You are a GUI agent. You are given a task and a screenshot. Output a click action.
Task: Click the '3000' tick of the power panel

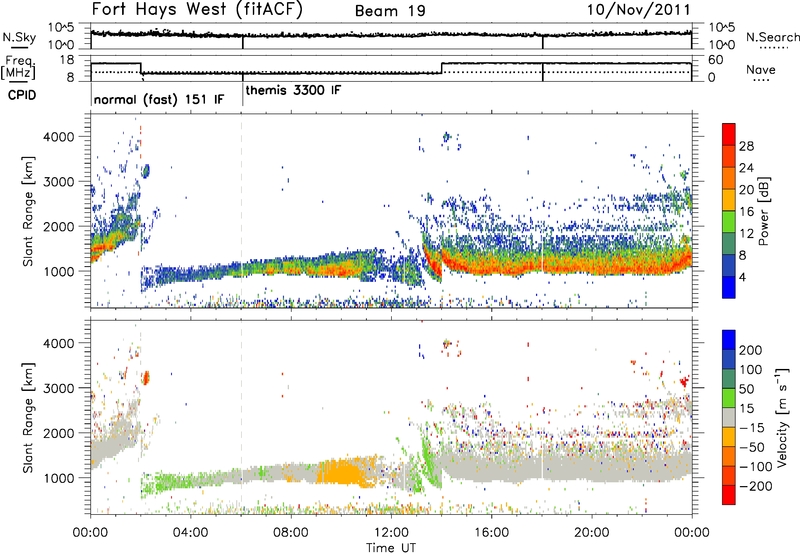[58, 182]
